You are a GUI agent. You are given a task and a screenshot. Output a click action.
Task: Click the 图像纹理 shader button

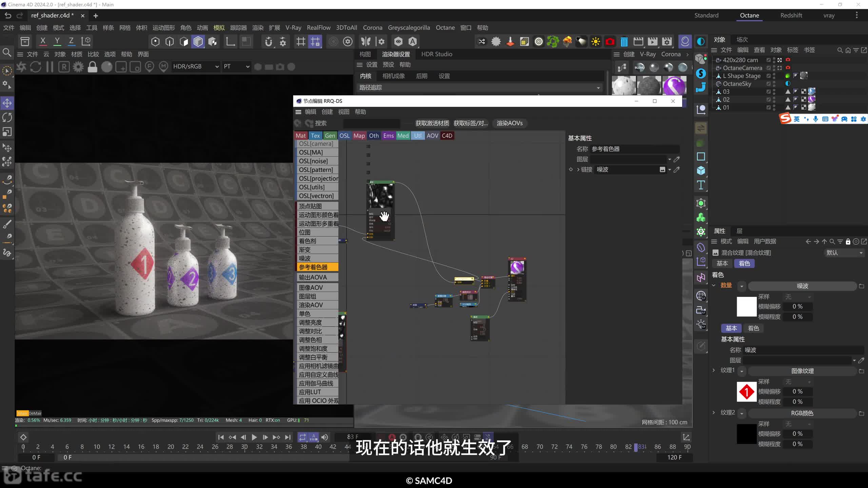click(x=802, y=371)
